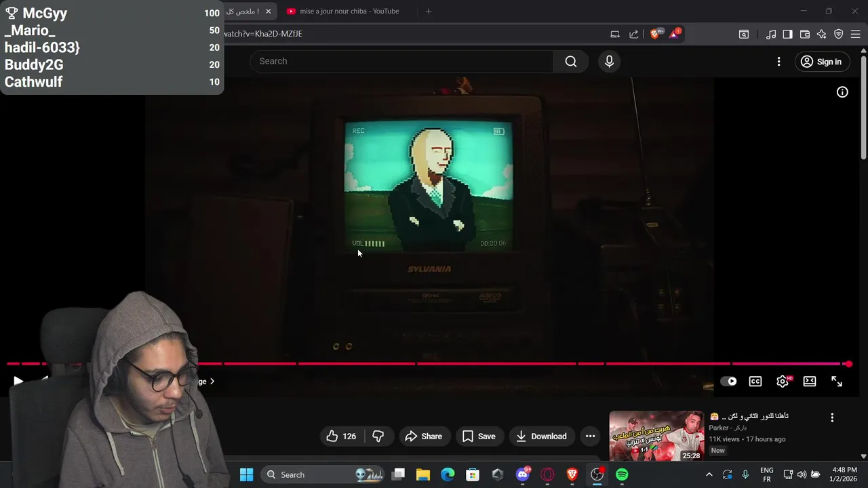
Task: Open Brave Rewards triangle icon
Action: [x=674, y=34]
